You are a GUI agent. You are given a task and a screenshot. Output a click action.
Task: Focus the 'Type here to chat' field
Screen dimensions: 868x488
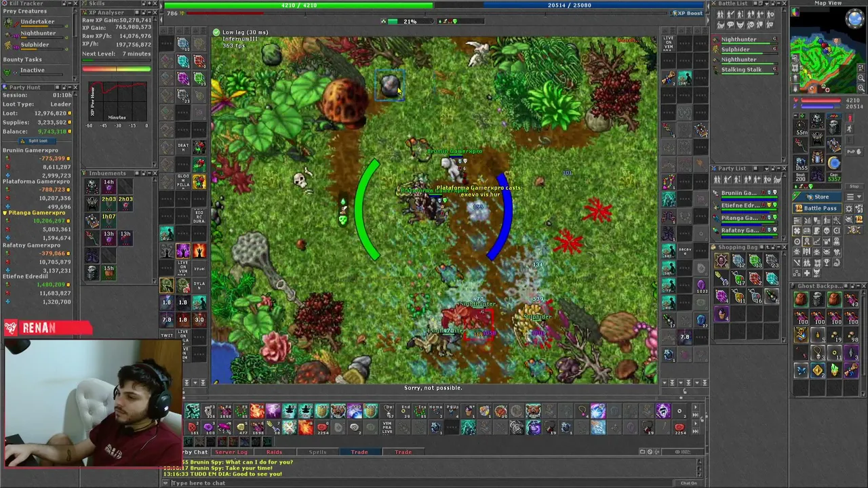pos(420,483)
